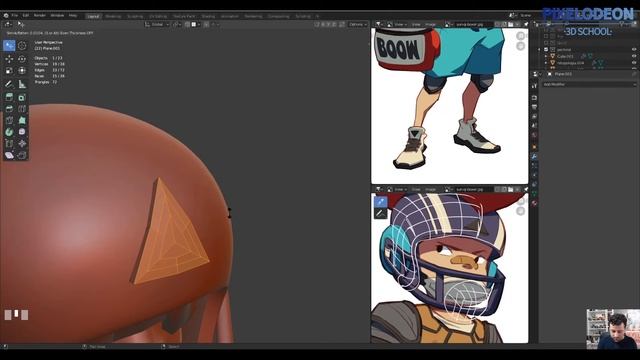
Task: Open the Options dropdown in viewport header
Action: (x=357, y=24)
